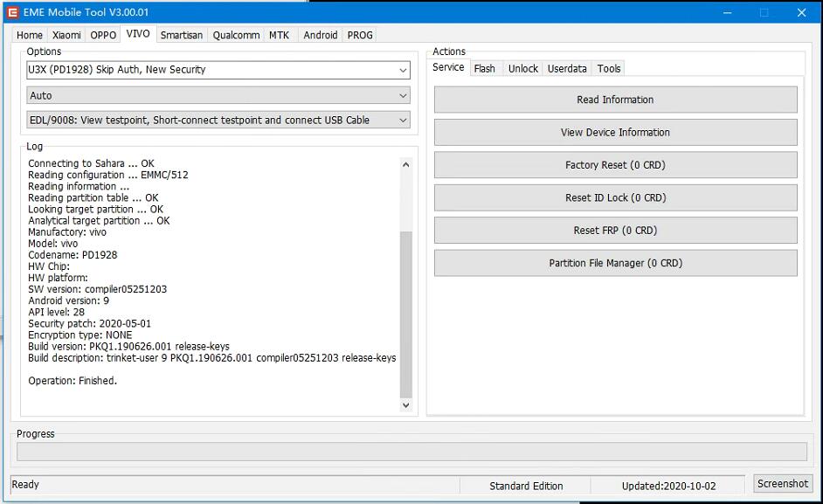This screenshot has width=823, height=504.
Task: Click Reset FRP (0 CRD) button
Action: [616, 231]
